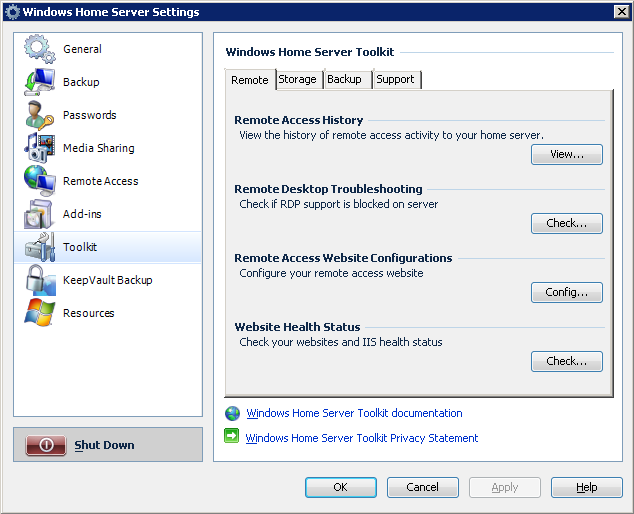Image resolution: width=634 pixels, height=514 pixels.
Task: Click the globe icon beside documentation link
Action: (x=232, y=413)
